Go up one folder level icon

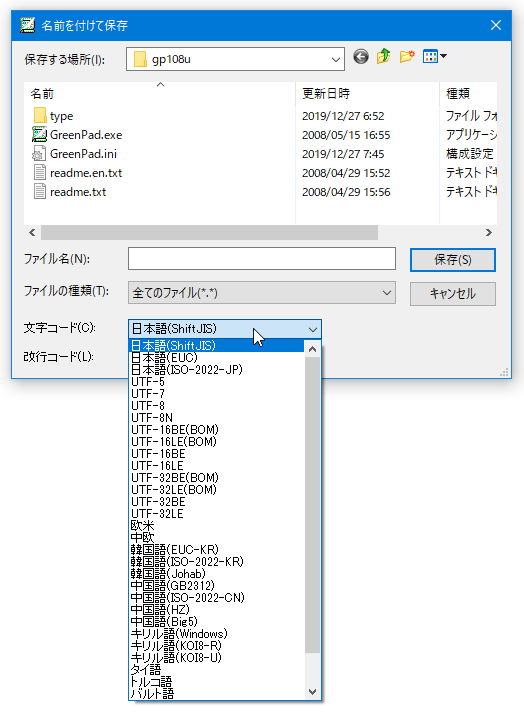click(384, 57)
